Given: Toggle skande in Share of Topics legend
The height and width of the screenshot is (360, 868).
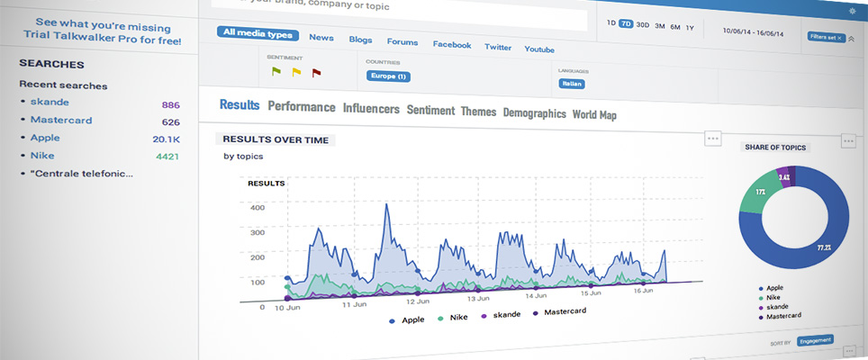Looking at the screenshot, I should click(x=773, y=306).
